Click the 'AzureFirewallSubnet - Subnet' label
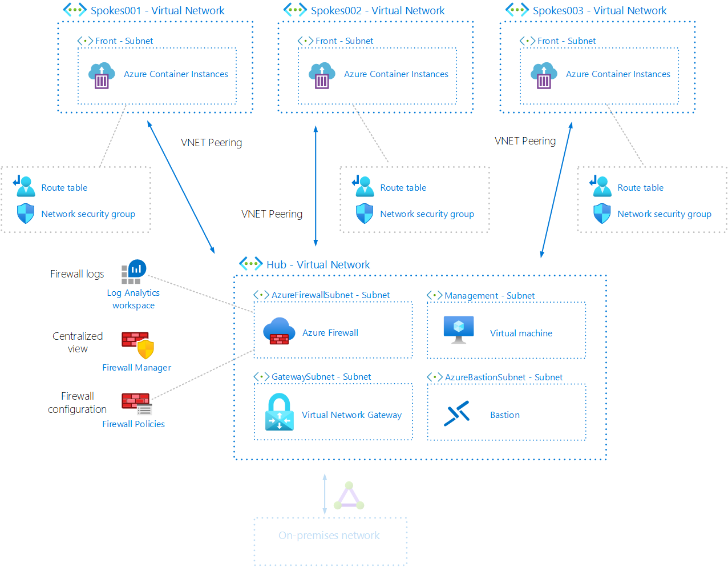728x587 pixels. coord(331,295)
